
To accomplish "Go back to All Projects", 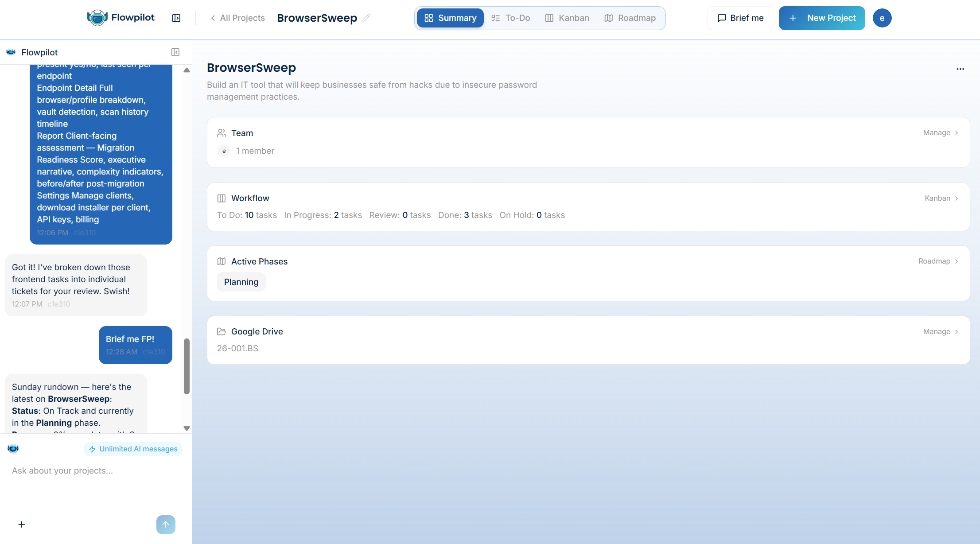I will pos(238,18).
